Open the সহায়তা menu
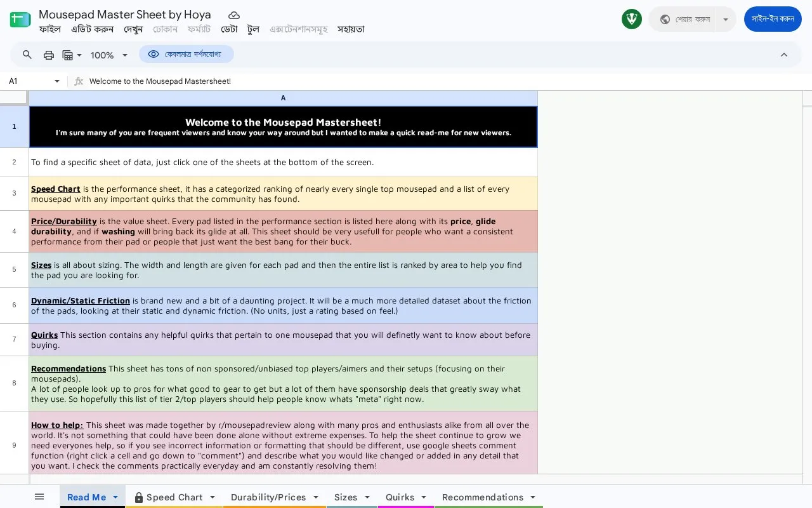Image resolution: width=812 pixels, height=508 pixels. (x=351, y=29)
